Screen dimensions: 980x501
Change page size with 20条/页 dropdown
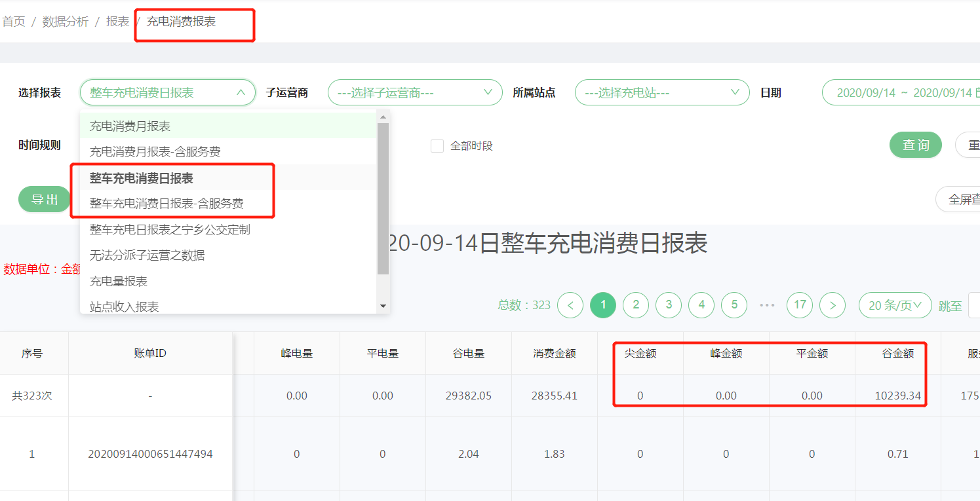tap(895, 305)
